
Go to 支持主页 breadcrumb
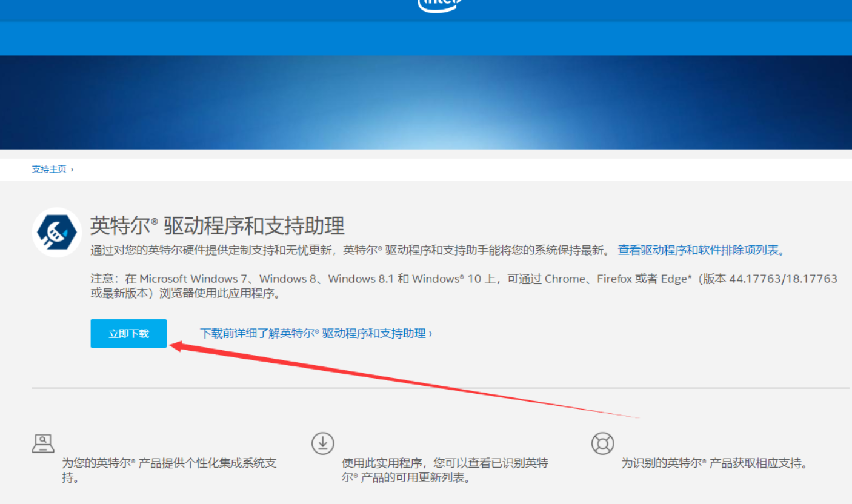coord(49,169)
